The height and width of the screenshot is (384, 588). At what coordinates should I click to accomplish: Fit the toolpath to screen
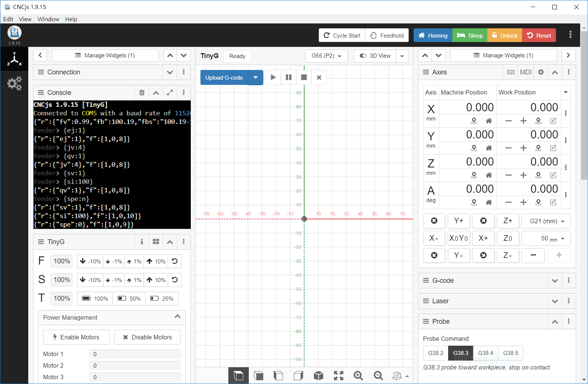point(338,375)
